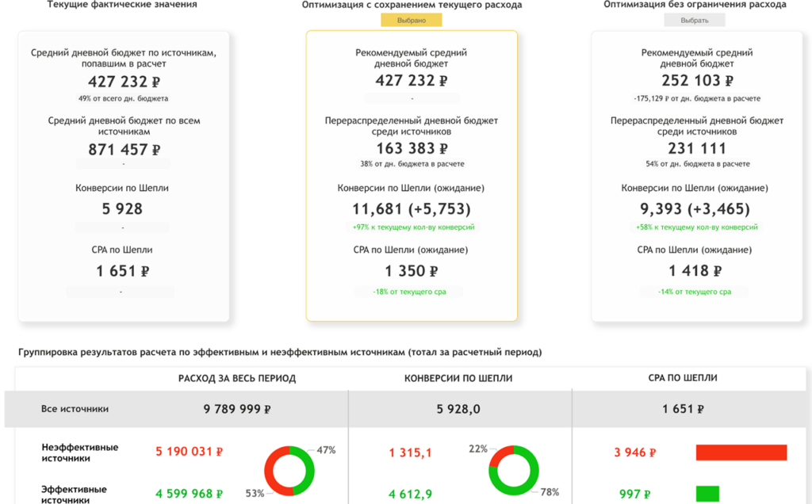The height and width of the screenshot is (504, 812).
Task: Click the total spend value 9 789 999 ₽
Action: tap(236, 409)
